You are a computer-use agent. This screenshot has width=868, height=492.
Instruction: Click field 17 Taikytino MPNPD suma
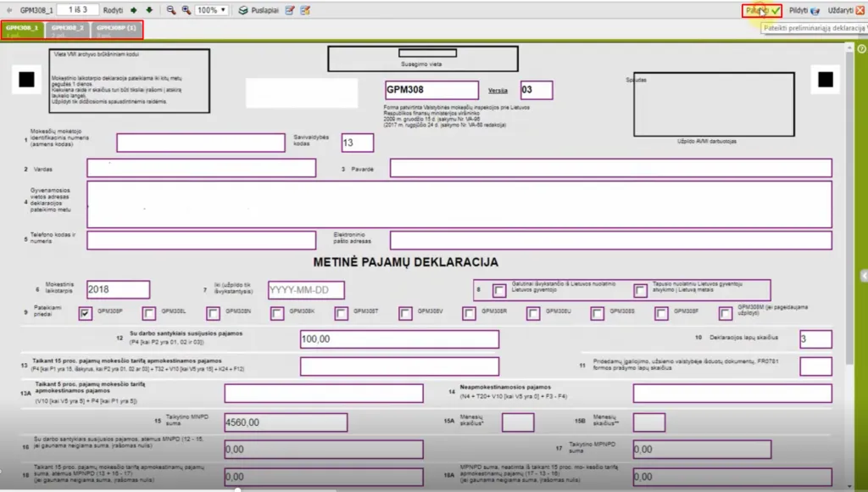[702, 450]
